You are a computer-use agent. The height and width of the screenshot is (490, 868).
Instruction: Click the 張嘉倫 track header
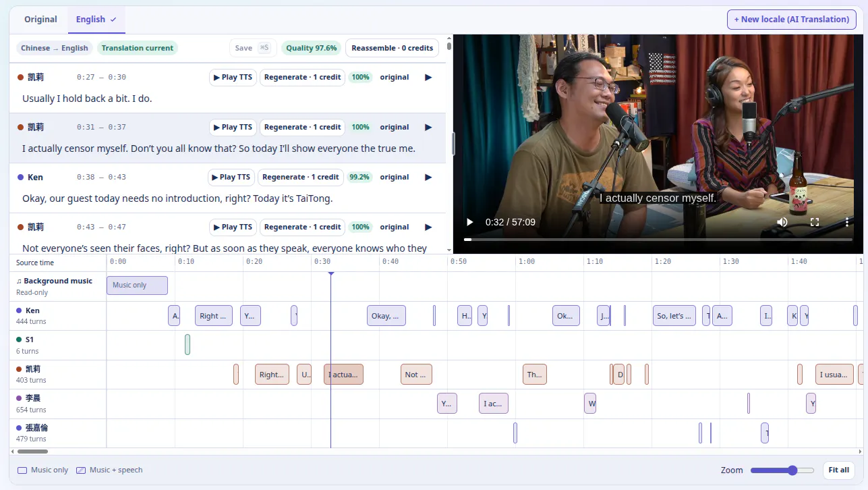pyautogui.click(x=58, y=433)
